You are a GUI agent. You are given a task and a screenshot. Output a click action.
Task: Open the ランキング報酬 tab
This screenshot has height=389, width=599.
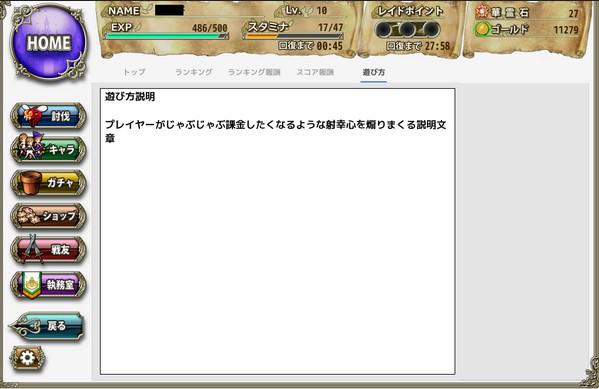(254, 72)
